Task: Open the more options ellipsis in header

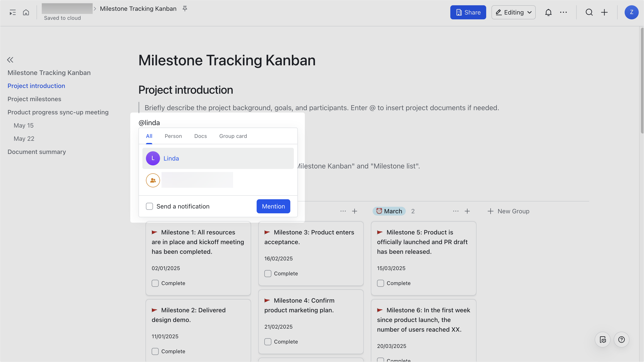Action: tap(563, 12)
